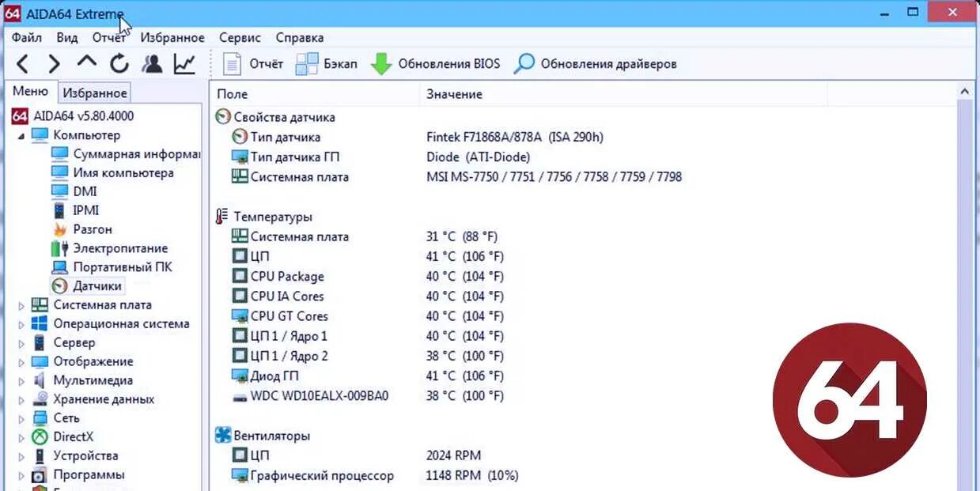Image resolution: width=980 pixels, height=491 pixels.
Task: Expand the Системная плата tree node
Action: click(x=21, y=305)
